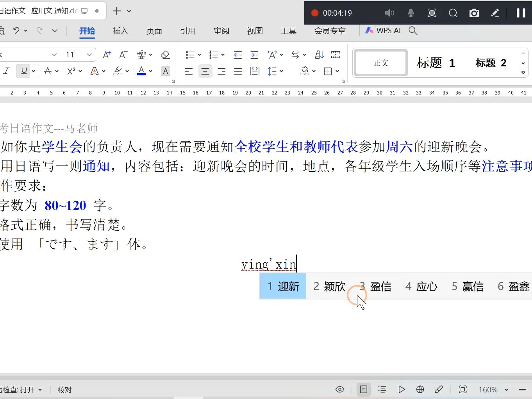Expand the spell check status dropdown
Screen dimensions: 532x399
click(40, 390)
